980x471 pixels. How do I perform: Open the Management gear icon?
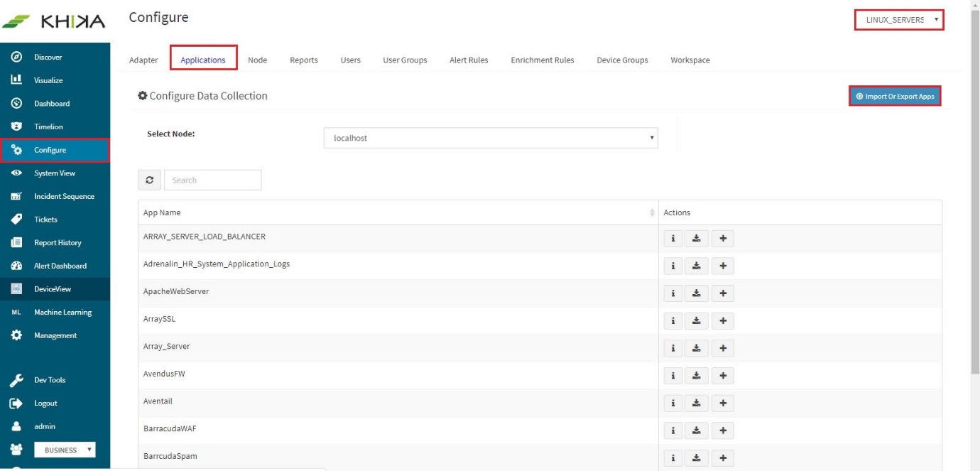pos(16,335)
